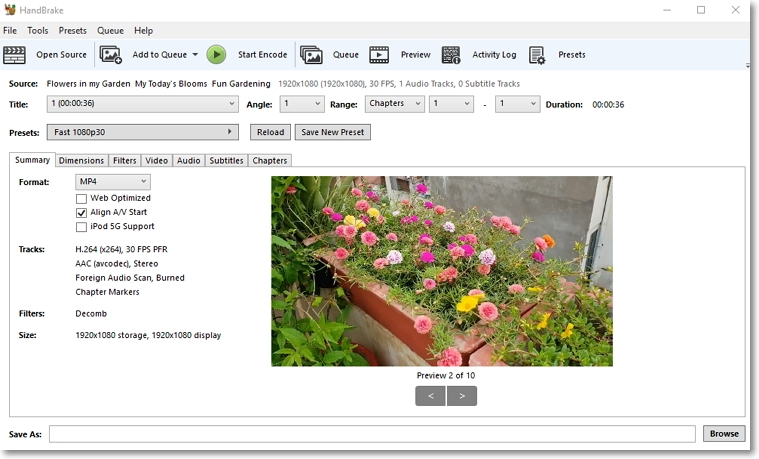Open the Title selection dropdown
This screenshot has width=759, height=459.
click(x=142, y=104)
